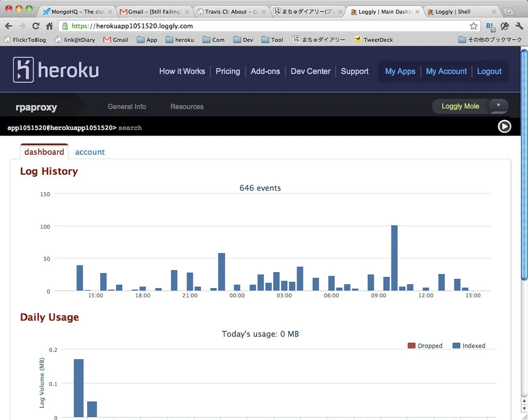Viewport: 528px width, 420px height.
Task: Click the rpaproxy app name
Action: point(36,107)
